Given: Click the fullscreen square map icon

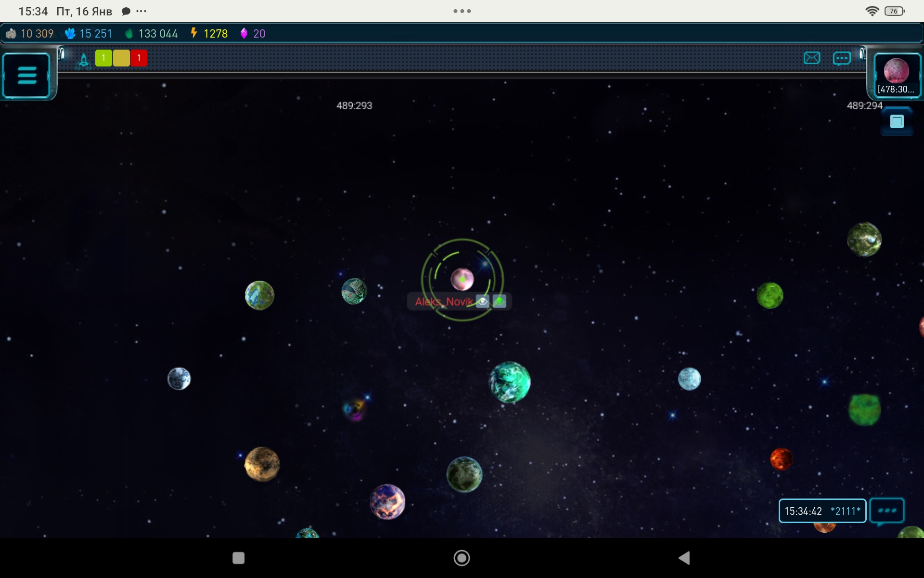Looking at the screenshot, I should click(x=897, y=121).
